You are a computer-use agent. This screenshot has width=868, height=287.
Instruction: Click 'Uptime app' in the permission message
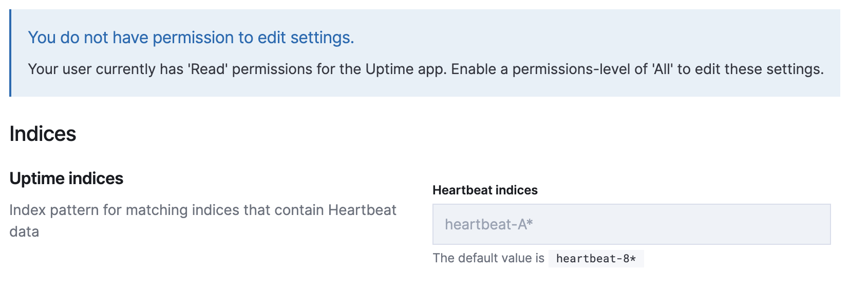(405, 69)
